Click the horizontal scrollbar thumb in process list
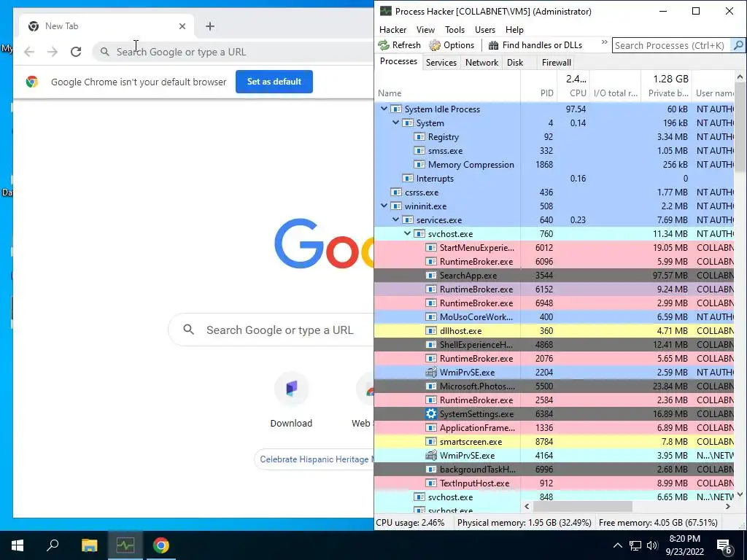 click(x=584, y=507)
